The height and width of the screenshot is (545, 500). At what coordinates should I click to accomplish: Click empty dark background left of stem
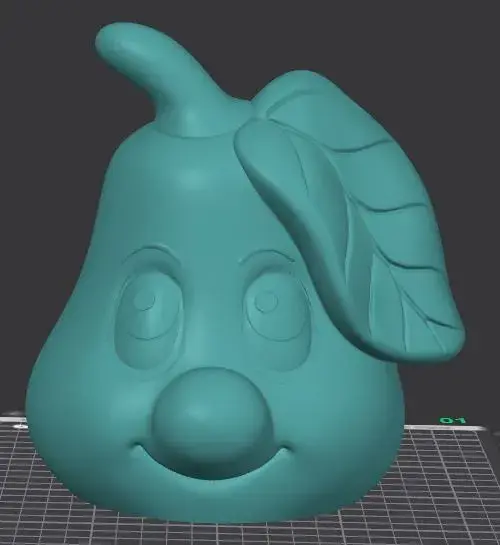[x=45, y=87]
